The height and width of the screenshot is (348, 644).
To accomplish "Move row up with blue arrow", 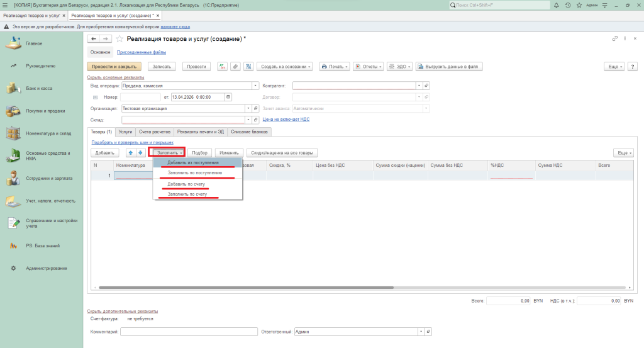I will pos(131,152).
